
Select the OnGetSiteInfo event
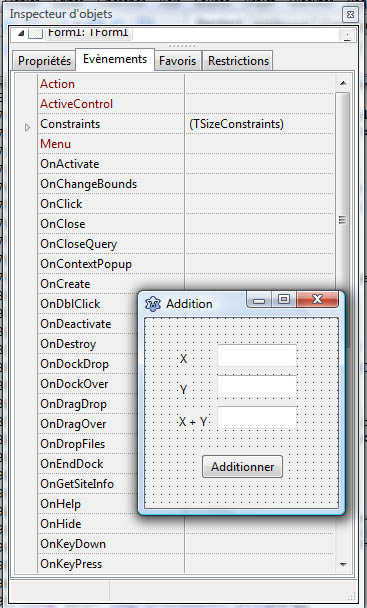click(77, 484)
